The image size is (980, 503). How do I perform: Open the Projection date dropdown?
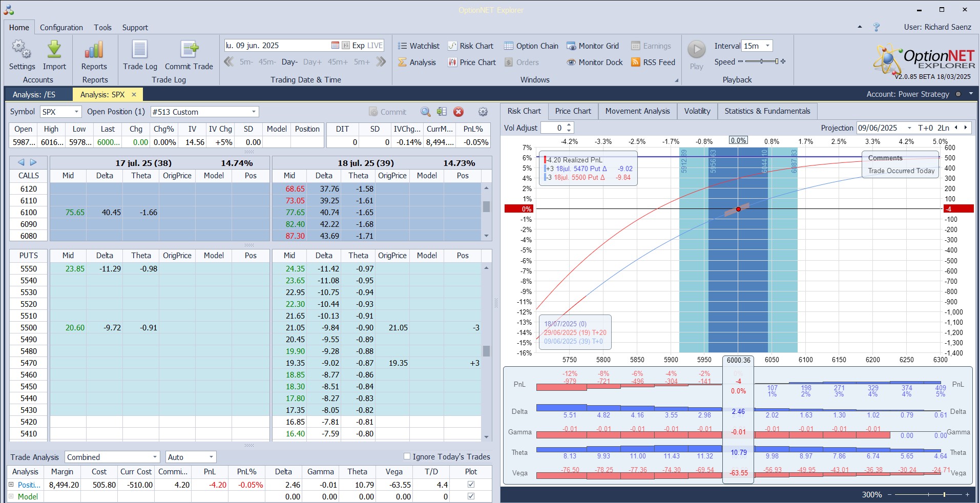tap(909, 128)
